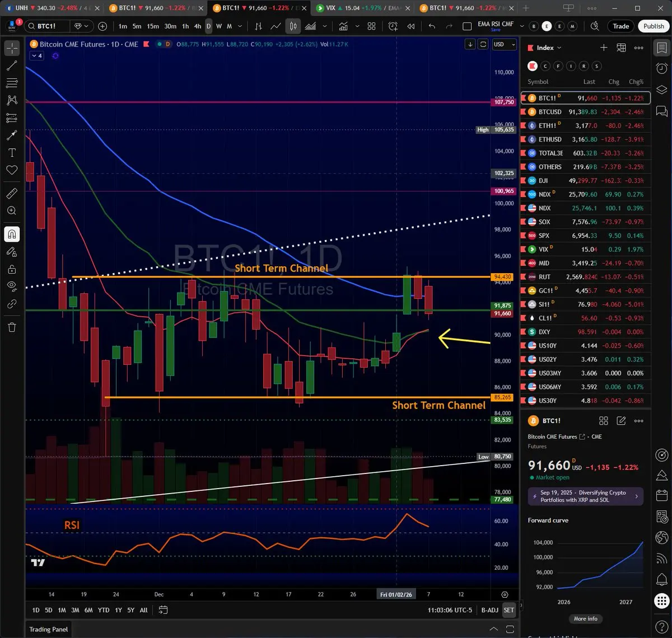The image size is (672, 638).
Task: Open the timeframe dropdown arrow
Action: [x=240, y=26]
